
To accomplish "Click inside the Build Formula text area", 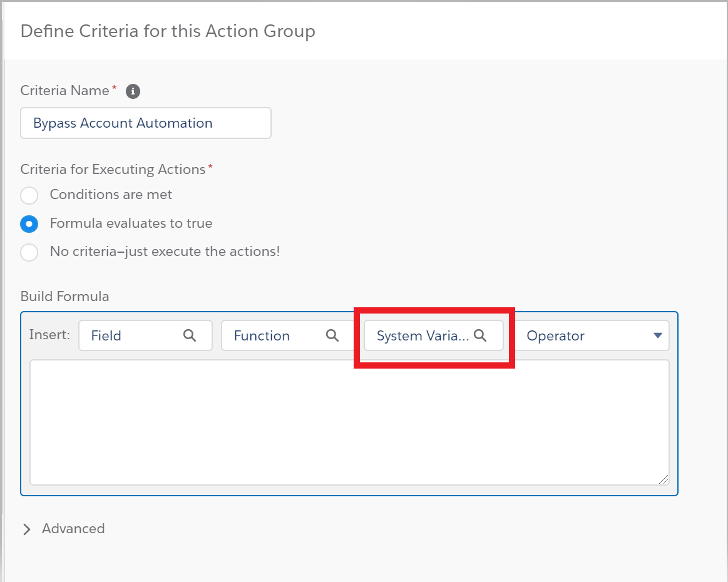I will (x=350, y=422).
